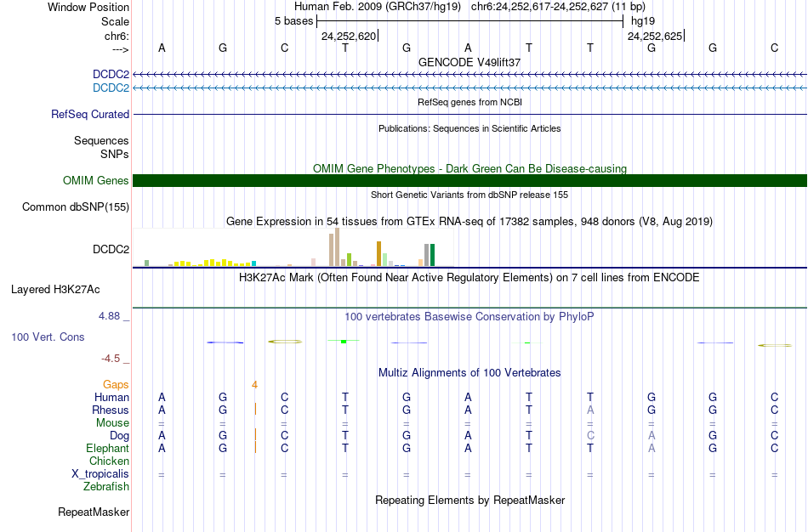Select the X_tropicalis species row label
This screenshot has width=808, height=532.
[x=100, y=474]
